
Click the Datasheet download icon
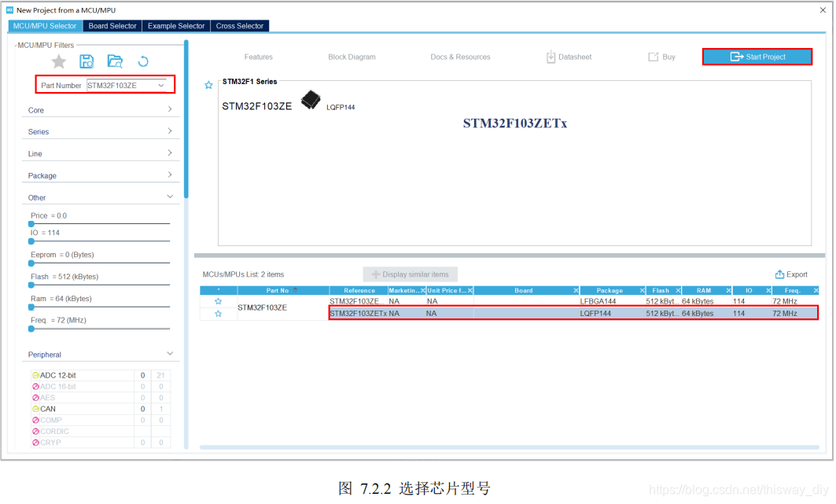tap(551, 57)
